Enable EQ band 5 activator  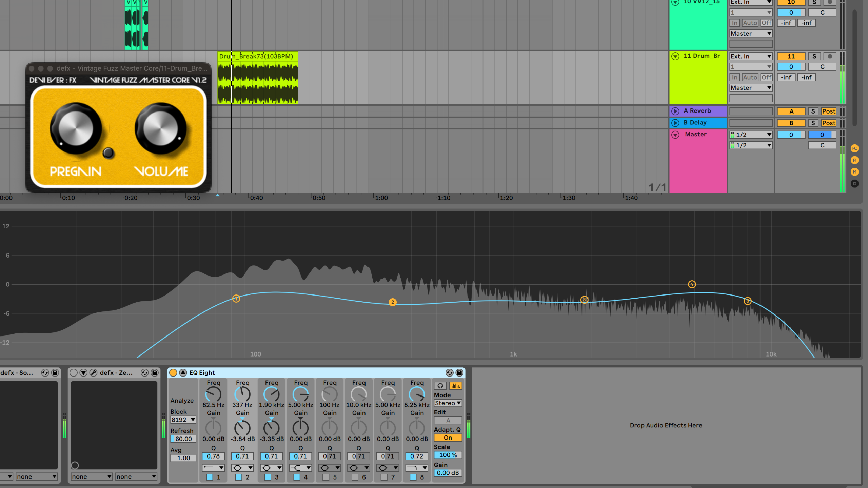(x=326, y=477)
